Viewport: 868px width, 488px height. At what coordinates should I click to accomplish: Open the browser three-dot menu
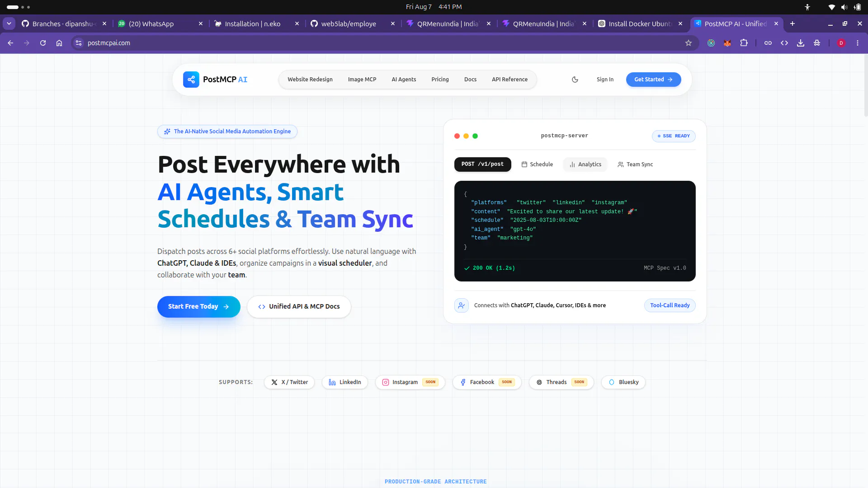858,43
